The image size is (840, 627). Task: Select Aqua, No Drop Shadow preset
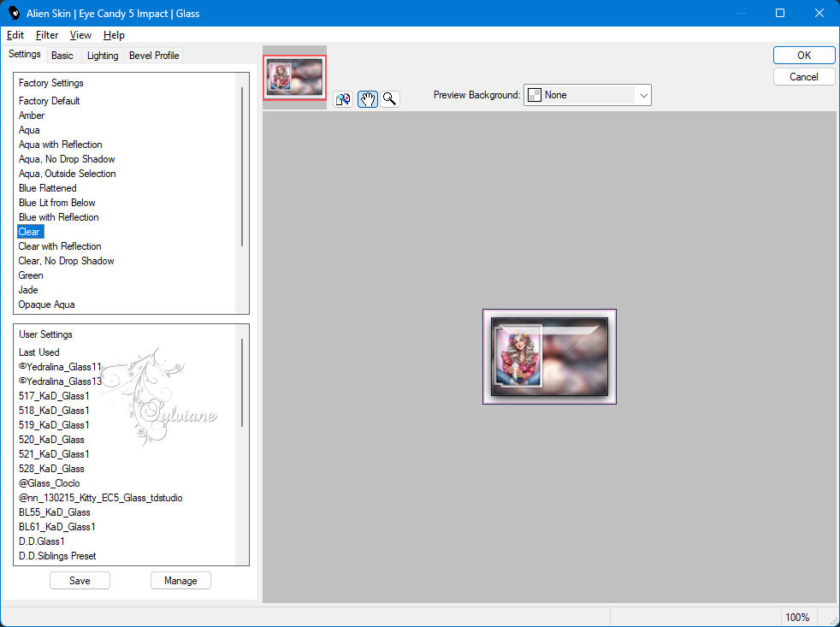[67, 158]
